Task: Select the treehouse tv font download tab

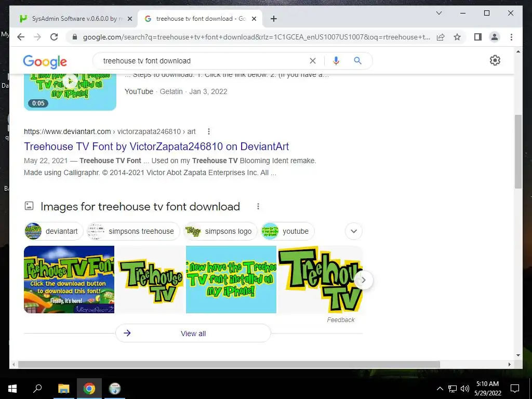Action: [x=199, y=19]
